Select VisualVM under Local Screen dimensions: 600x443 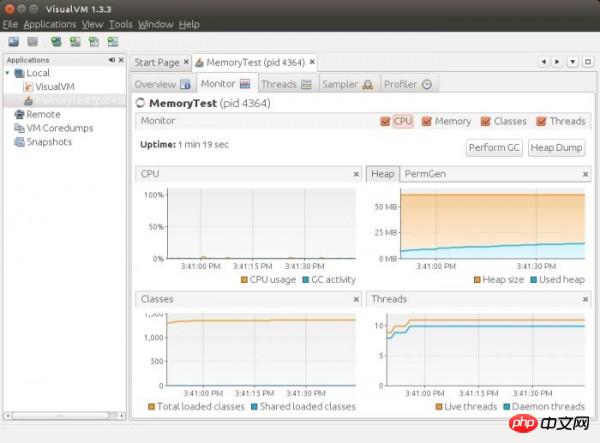pos(55,87)
